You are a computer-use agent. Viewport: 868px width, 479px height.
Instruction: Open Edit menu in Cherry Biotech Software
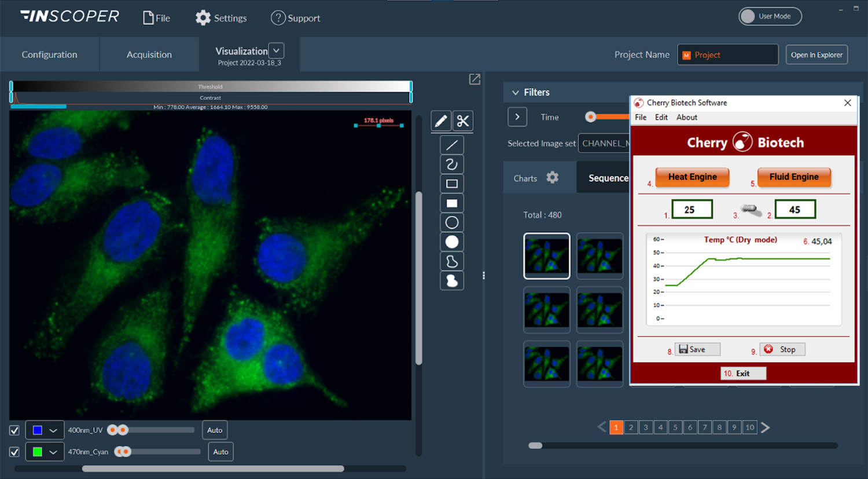pyautogui.click(x=661, y=117)
